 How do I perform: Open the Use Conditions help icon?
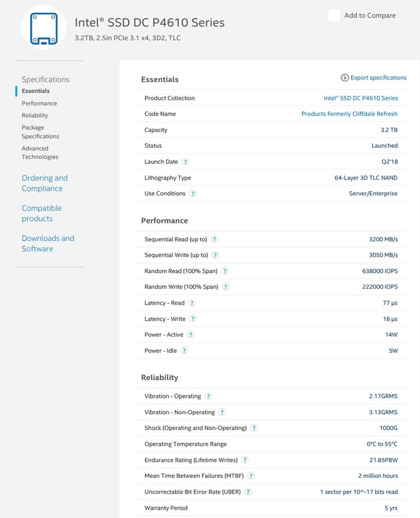point(193,194)
